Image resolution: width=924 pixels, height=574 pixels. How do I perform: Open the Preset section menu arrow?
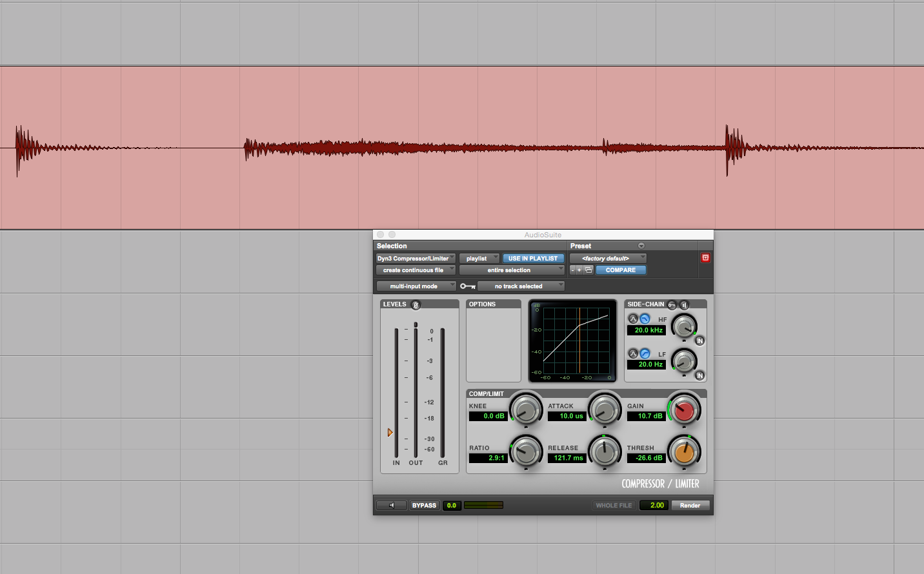(641, 246)
